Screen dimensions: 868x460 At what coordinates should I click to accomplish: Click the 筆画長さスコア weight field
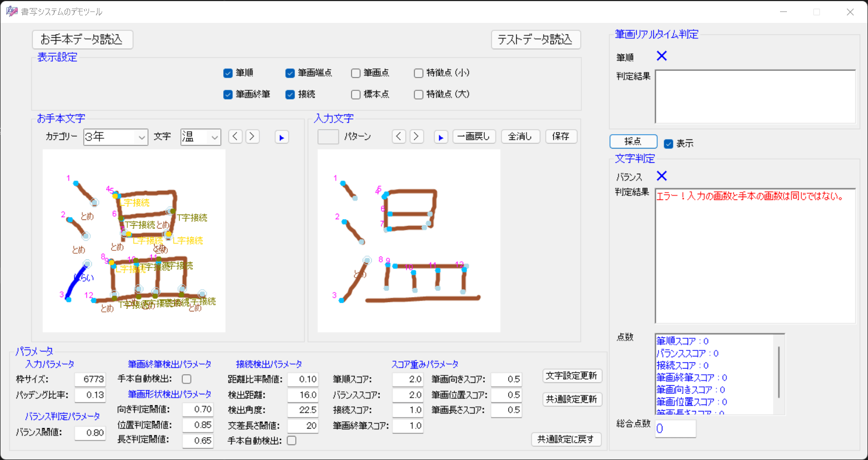coord(507,410)
